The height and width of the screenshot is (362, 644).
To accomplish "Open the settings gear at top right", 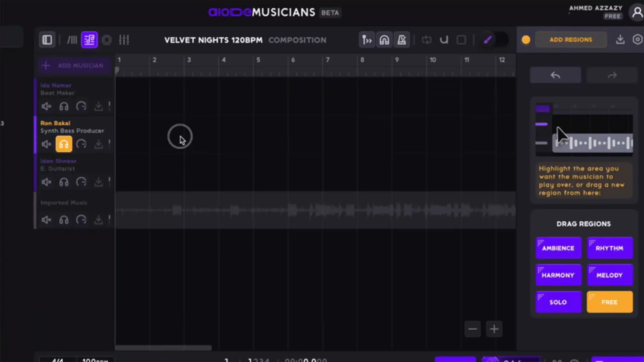I will coord(638,39).
